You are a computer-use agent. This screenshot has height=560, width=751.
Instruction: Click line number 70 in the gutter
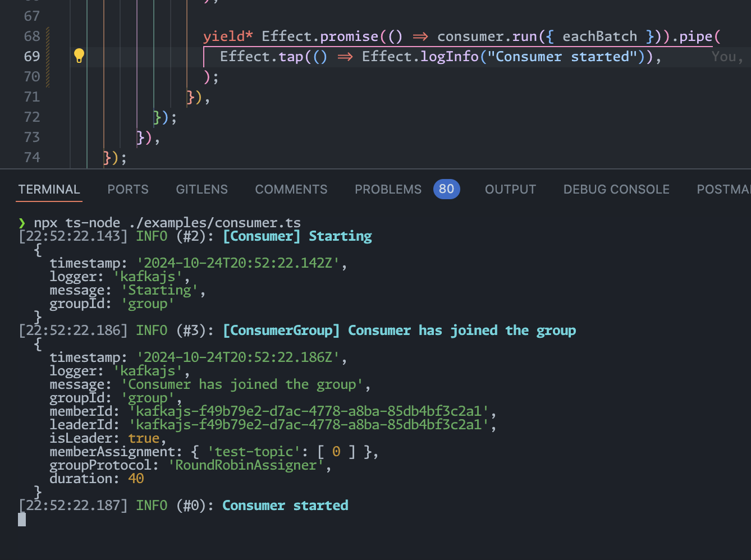(x=32, y=77)
